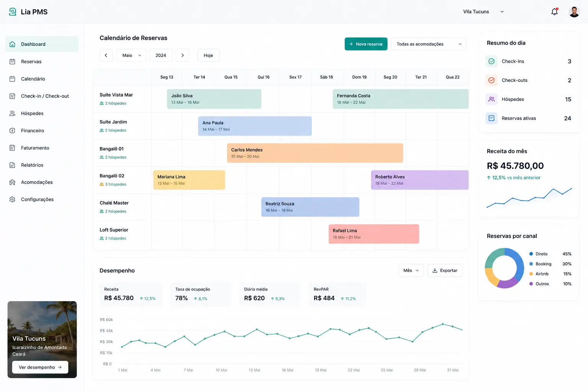
Task: Click the RevPAR R$ 484 card
Action: pyautogui.click(x=338, y=294)
